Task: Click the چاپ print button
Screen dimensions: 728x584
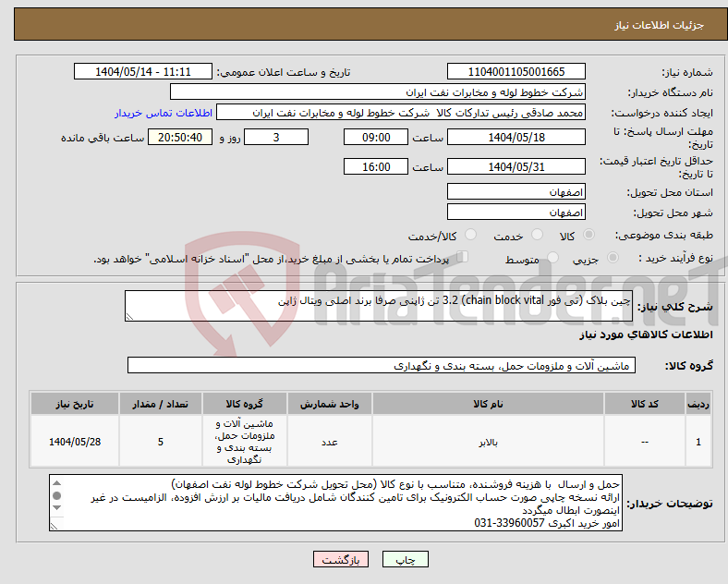Action: click(406, 560)
